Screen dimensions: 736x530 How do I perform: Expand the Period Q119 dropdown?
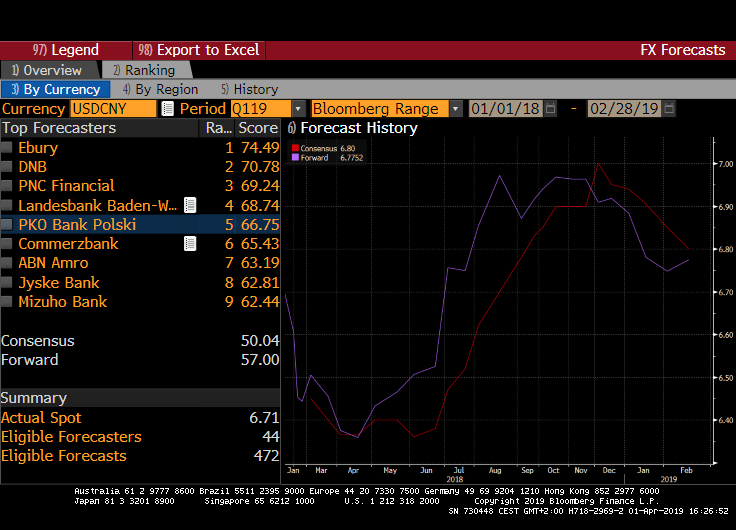298,109
